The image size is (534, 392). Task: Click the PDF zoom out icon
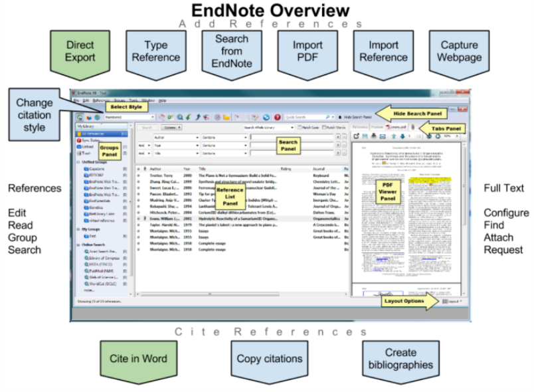(x=429, y=136)
